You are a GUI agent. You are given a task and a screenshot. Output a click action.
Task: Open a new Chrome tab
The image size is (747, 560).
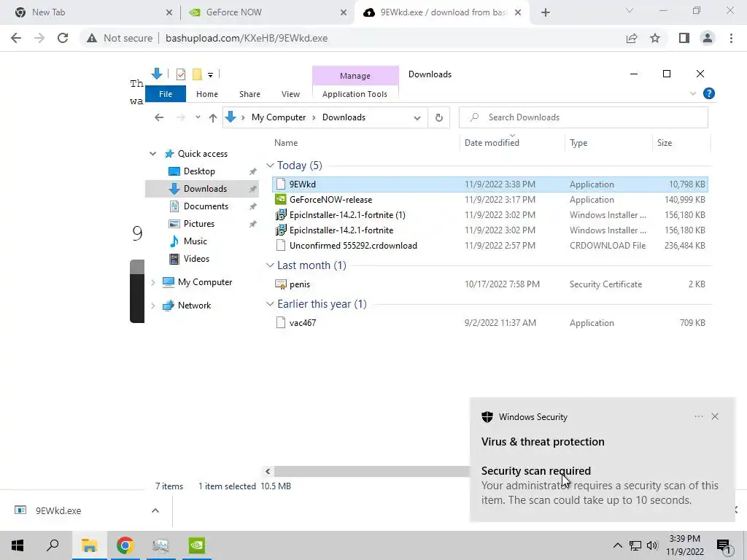(x=546, y=12)
